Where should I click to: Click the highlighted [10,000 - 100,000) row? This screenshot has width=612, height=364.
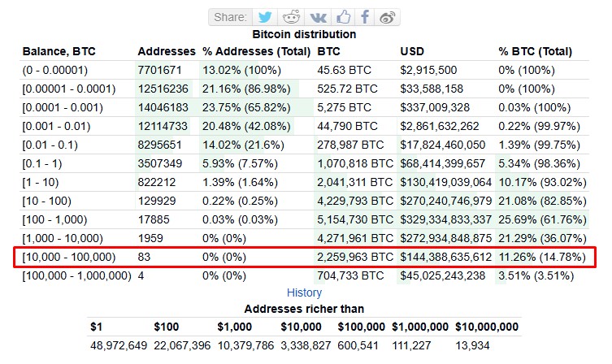pos(305,257)
